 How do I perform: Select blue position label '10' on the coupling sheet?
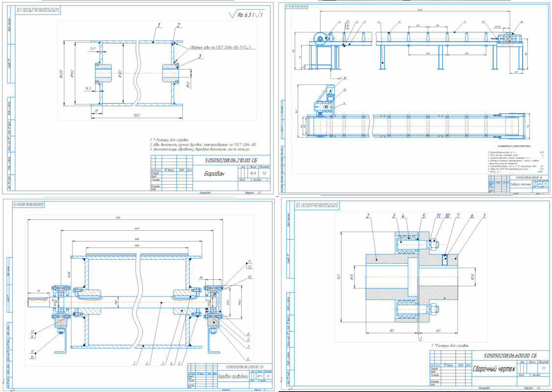pos(447,216)
